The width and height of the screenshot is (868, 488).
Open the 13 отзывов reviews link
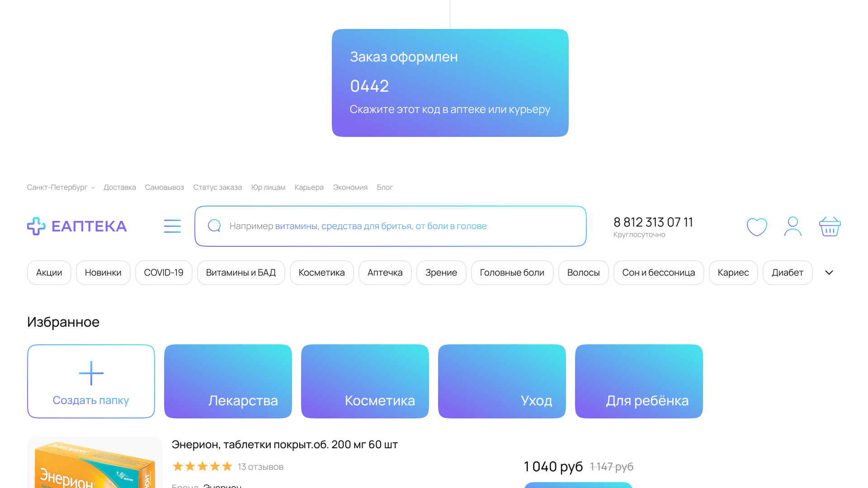(260, 467)
